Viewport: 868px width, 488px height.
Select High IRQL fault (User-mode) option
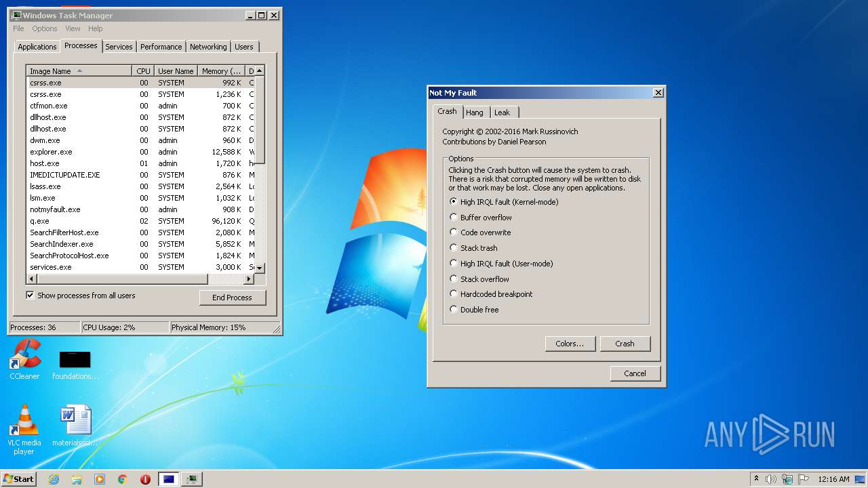[501, 264]
